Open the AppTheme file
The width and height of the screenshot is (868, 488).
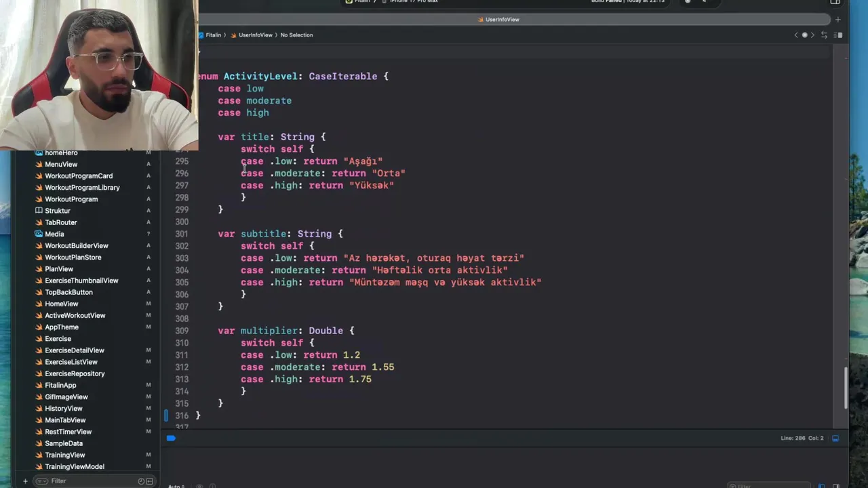coord(62,327)
